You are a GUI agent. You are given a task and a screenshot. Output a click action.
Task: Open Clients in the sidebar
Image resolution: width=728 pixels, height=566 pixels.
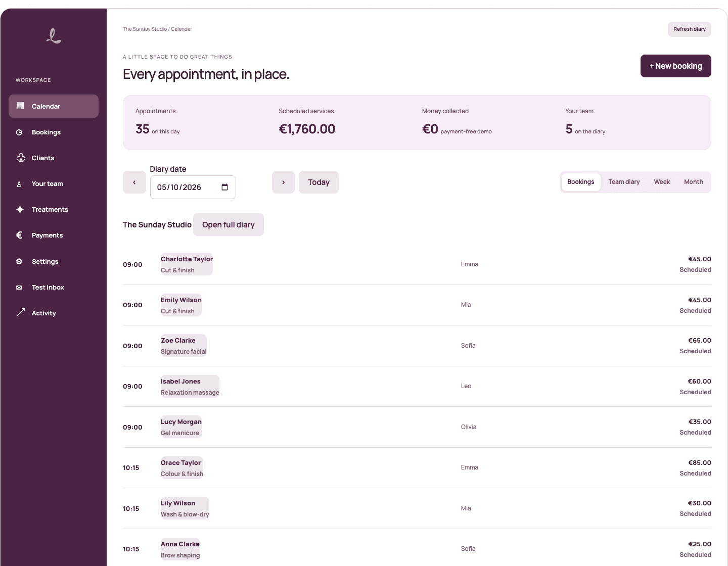tap(54, 158)
